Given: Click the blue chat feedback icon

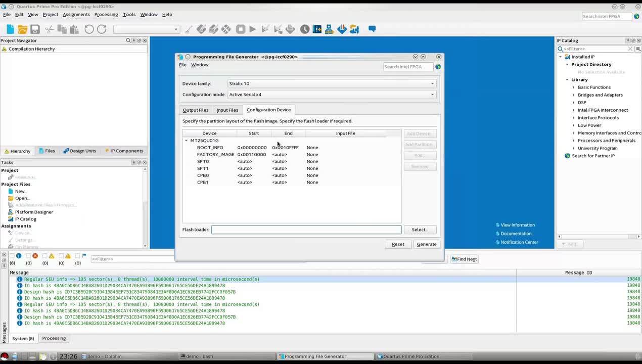Looking at the screenshot, I should [x=372, y=29].
